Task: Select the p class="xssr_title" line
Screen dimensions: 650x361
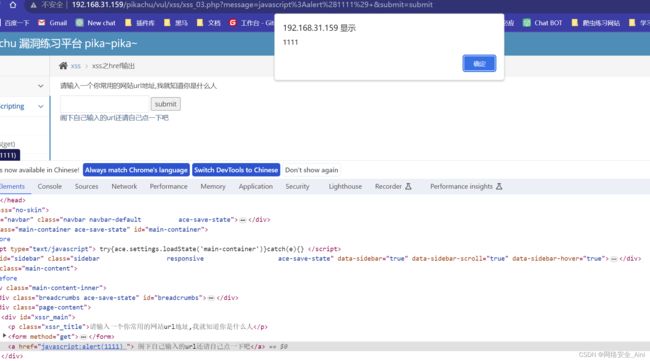Action: coord(138,327)
